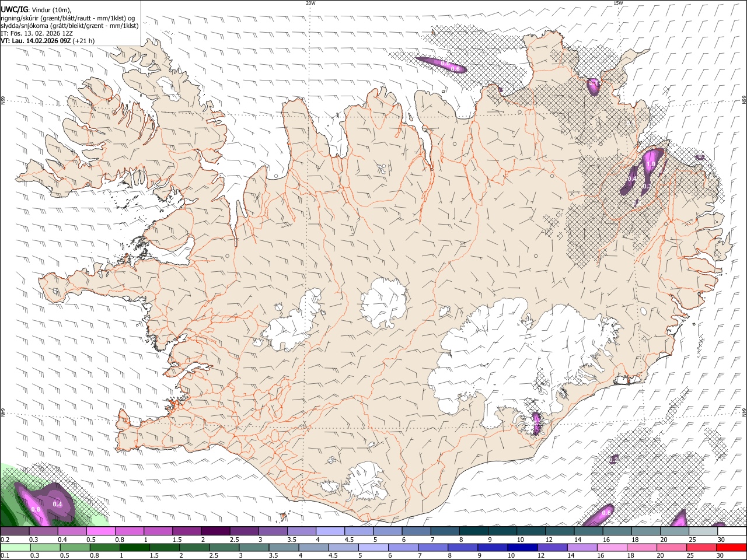Viewport: 747px width, 560px height.
Task: Click the '0.2' value off the southeast coast
Action: tap(614, 460)
